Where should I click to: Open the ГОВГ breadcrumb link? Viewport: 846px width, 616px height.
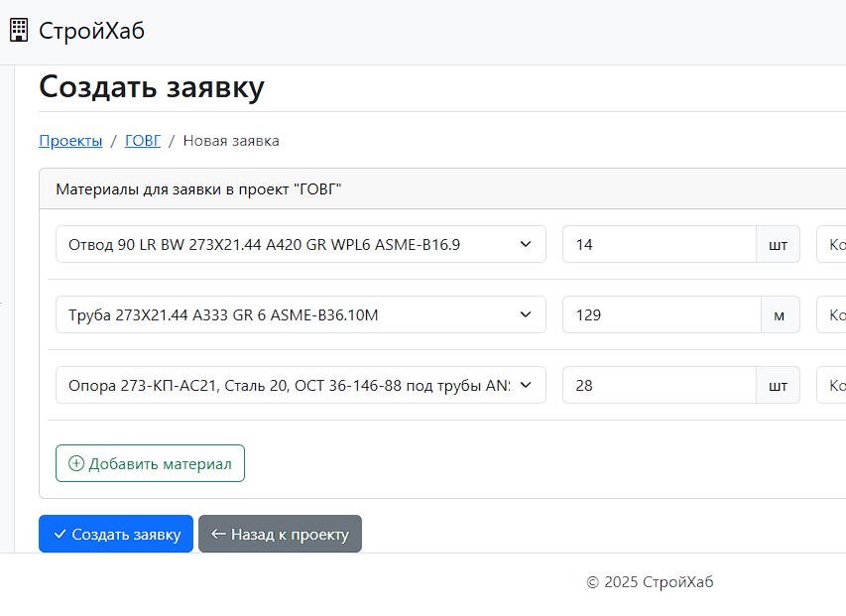pyautogui.click(x=143, y=141)
